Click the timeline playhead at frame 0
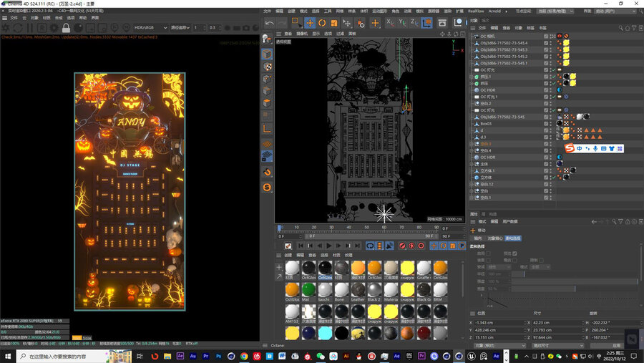Viewport: 644px width, 363px height. pyautogui.click(x=279, y=228)
